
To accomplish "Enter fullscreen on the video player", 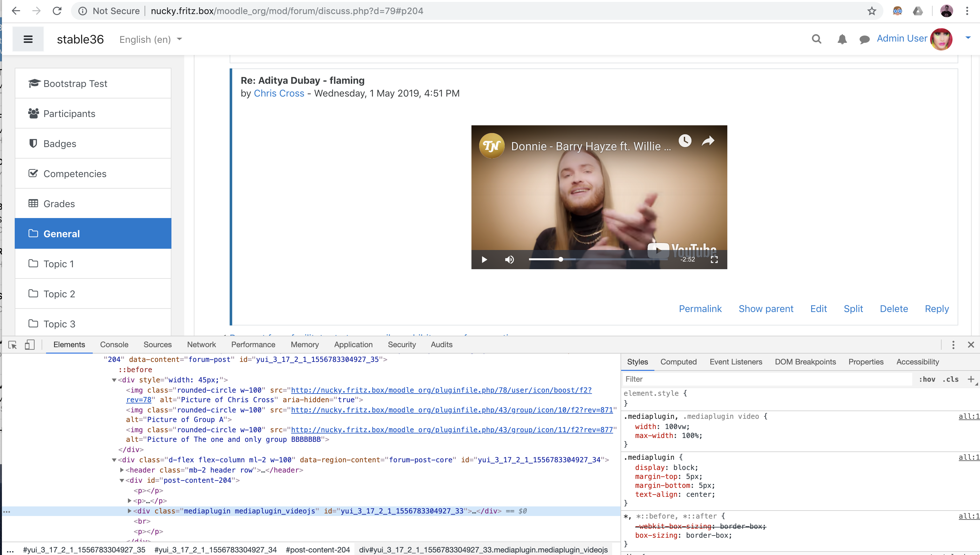I will 714,260.
